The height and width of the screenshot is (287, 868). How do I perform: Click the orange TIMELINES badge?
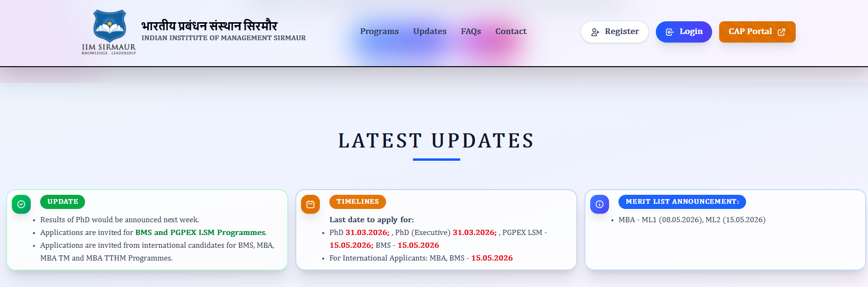(358, 202)
